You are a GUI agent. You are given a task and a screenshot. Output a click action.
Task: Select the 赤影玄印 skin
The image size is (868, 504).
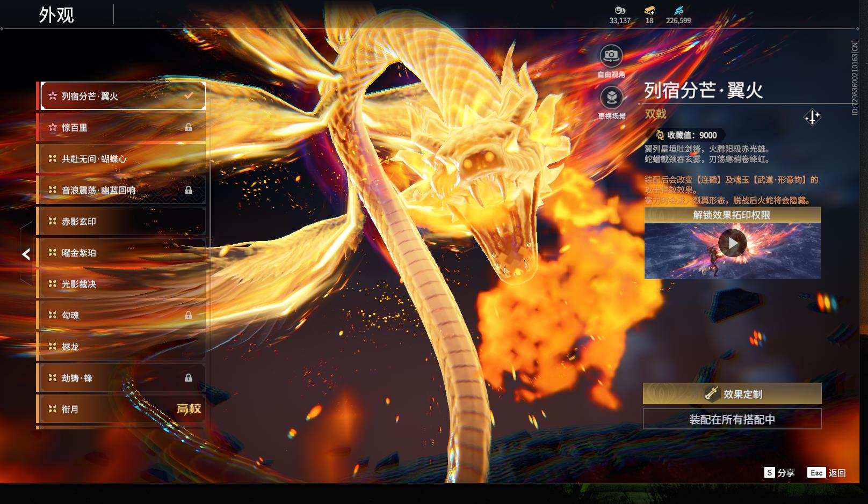(122, 221)
